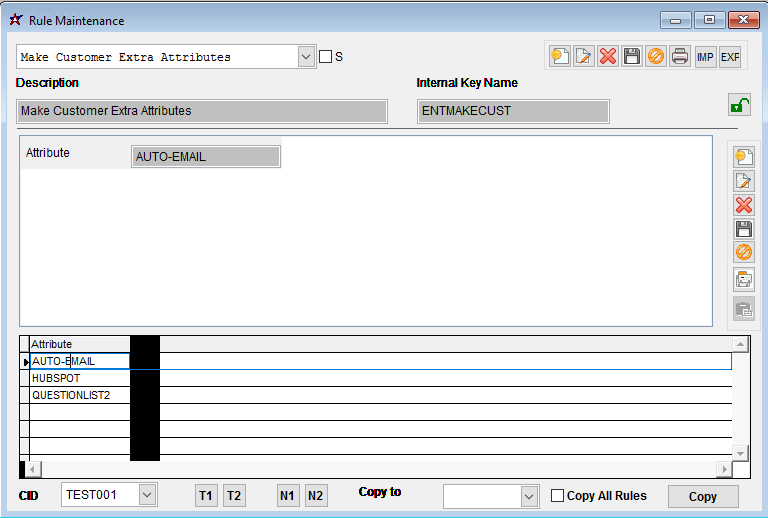Click the green padlock unlock icon
Viewport: 768px width, 518px height.
[739, 105]
